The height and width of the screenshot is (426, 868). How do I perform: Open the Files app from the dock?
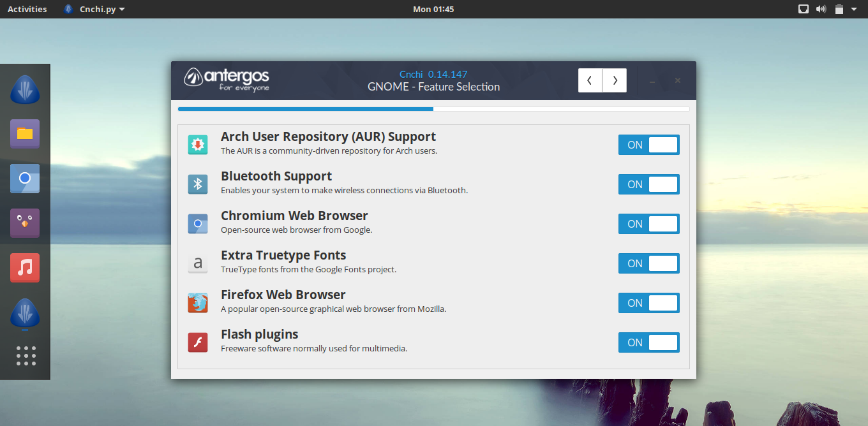25,134
